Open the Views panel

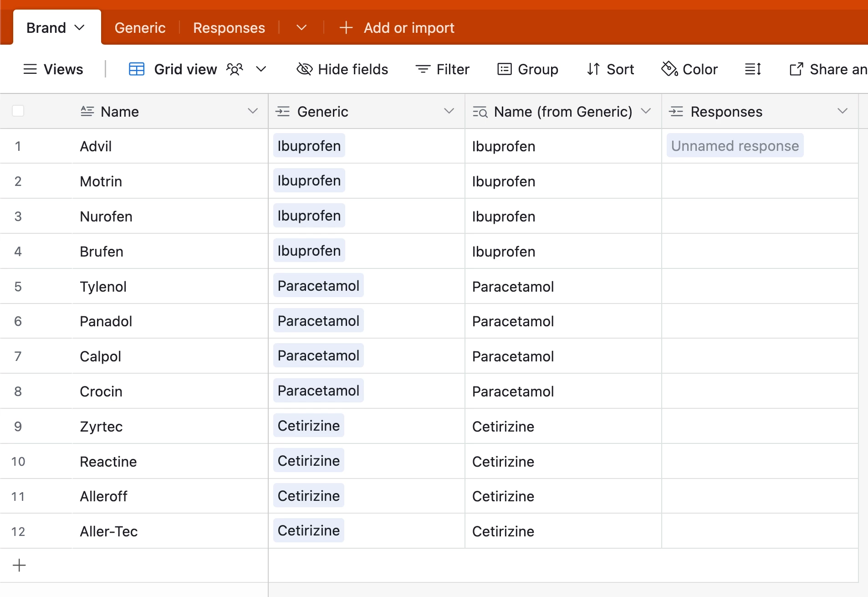point(53,69)
